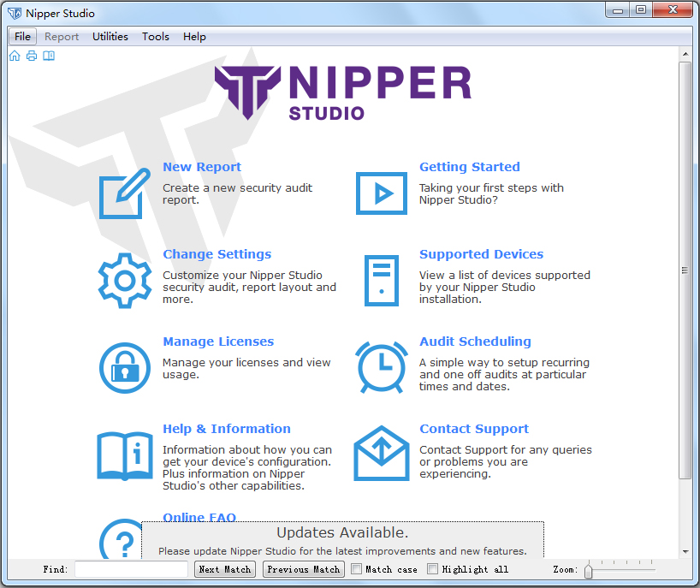This screenshot has height=588, width=700.
Task: Click the Contact Support envelope icon
Action: click(x=381, y=454)
